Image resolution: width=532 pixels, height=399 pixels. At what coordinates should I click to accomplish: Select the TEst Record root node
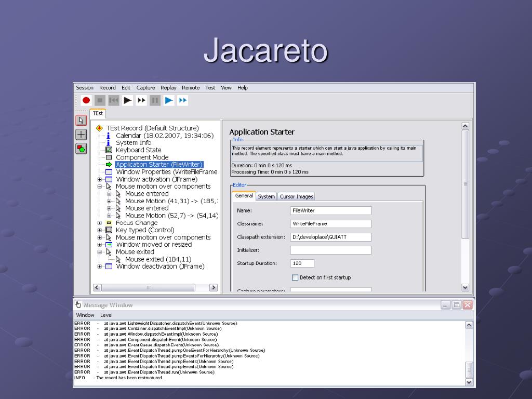(x=152, y=128)
